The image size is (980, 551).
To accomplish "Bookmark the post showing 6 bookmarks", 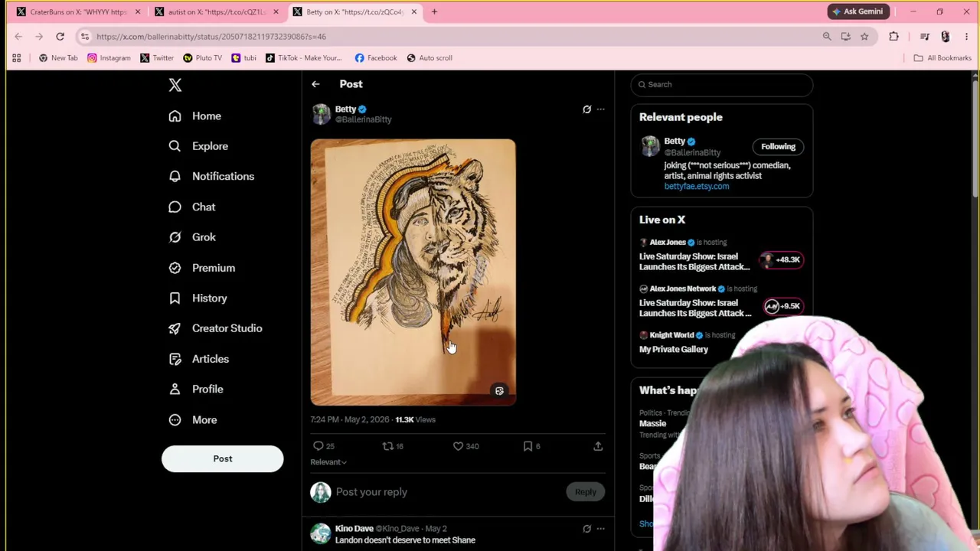I will (531, 446).
